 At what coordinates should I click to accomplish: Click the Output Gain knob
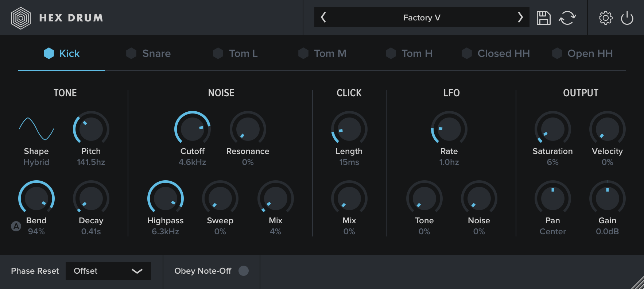[x=607, y=198]
